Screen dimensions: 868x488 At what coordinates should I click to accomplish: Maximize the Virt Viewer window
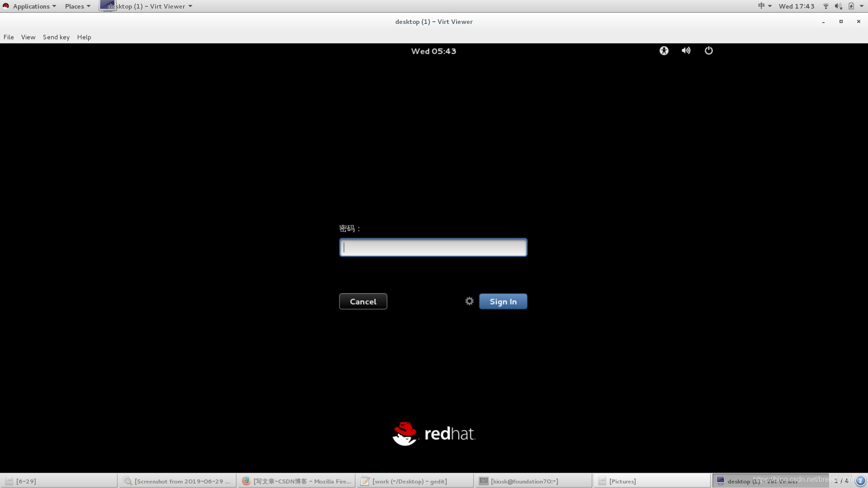tap(841, 22)
